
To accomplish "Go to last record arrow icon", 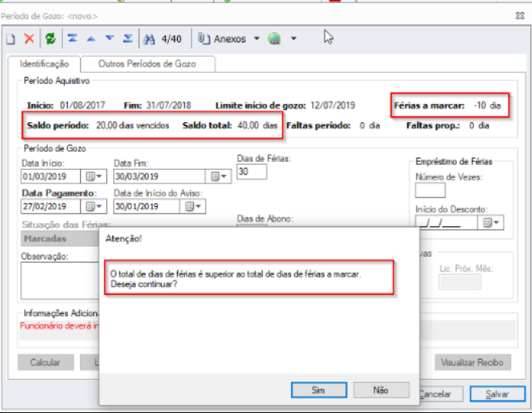I will 128,38.
